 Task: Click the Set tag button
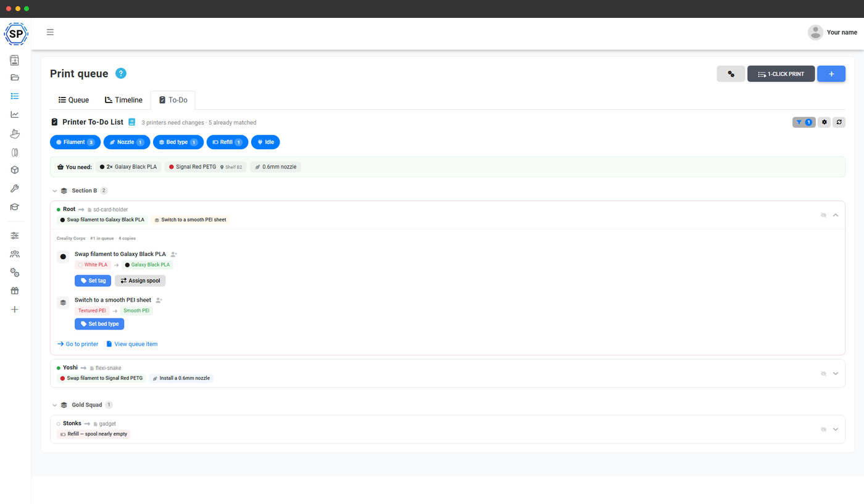pyautogui.click(x=93, y=281)
